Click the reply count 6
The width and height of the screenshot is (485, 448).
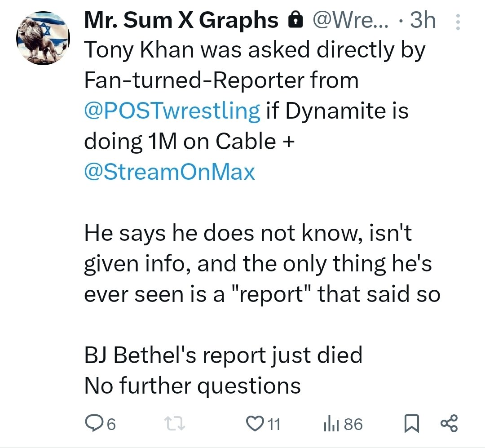click(x=111, y=424)
